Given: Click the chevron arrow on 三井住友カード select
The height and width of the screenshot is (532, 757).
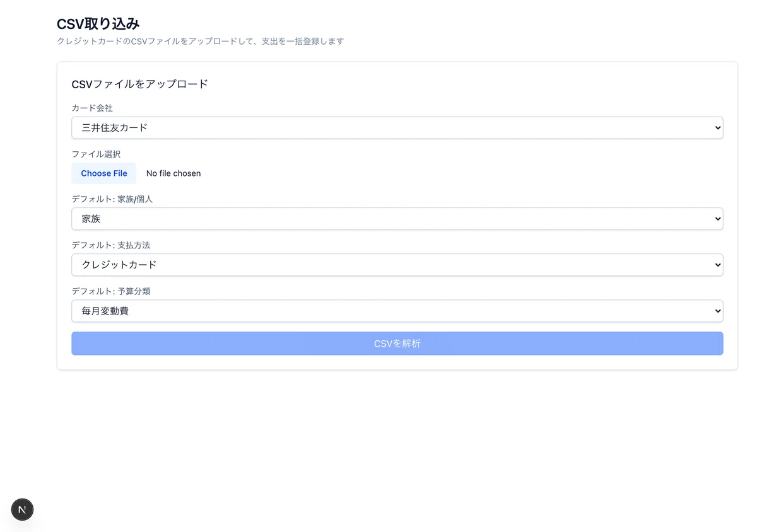Looking at the screenshot, I should pos(717,128).
